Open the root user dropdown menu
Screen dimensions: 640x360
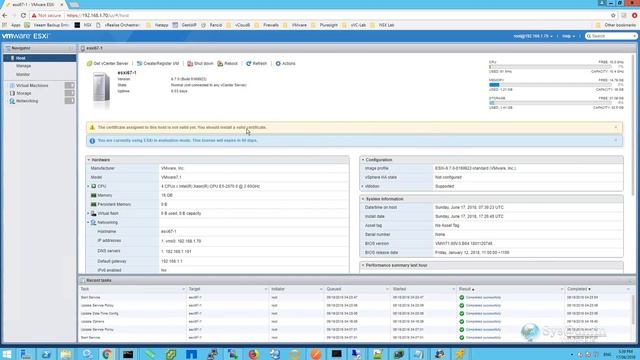click(533, 36)
